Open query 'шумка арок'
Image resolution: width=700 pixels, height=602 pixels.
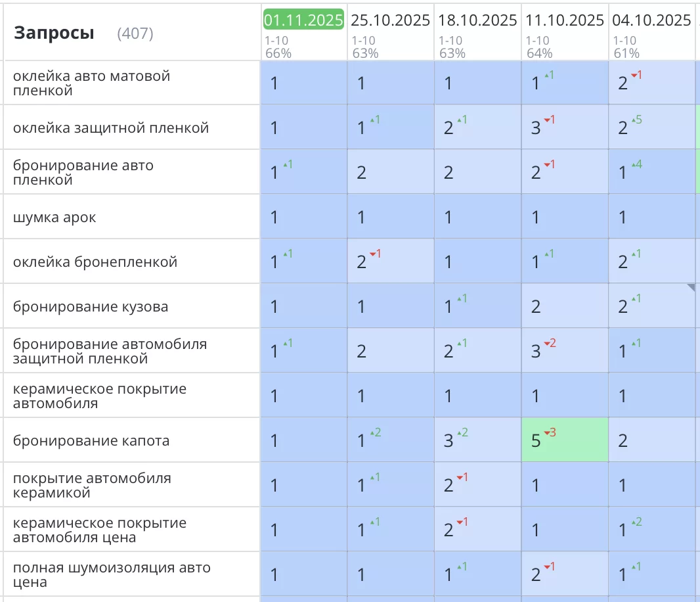tap(55, 218)
